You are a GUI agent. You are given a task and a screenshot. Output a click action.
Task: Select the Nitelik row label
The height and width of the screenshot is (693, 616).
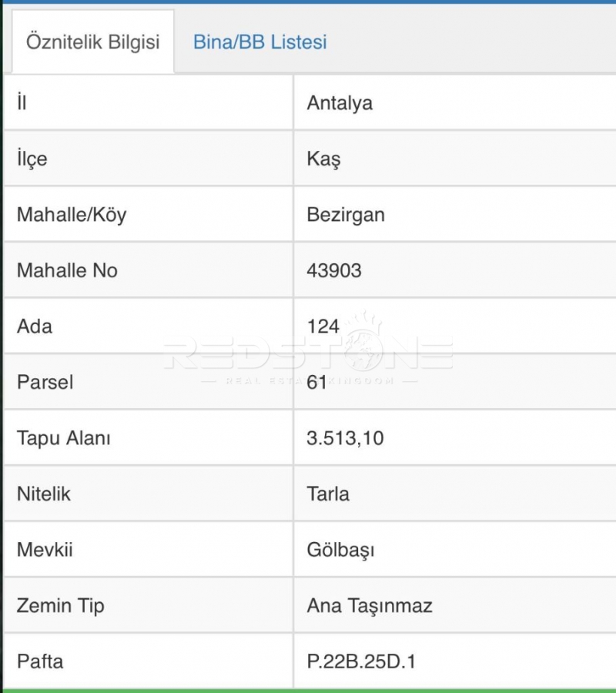44,494
